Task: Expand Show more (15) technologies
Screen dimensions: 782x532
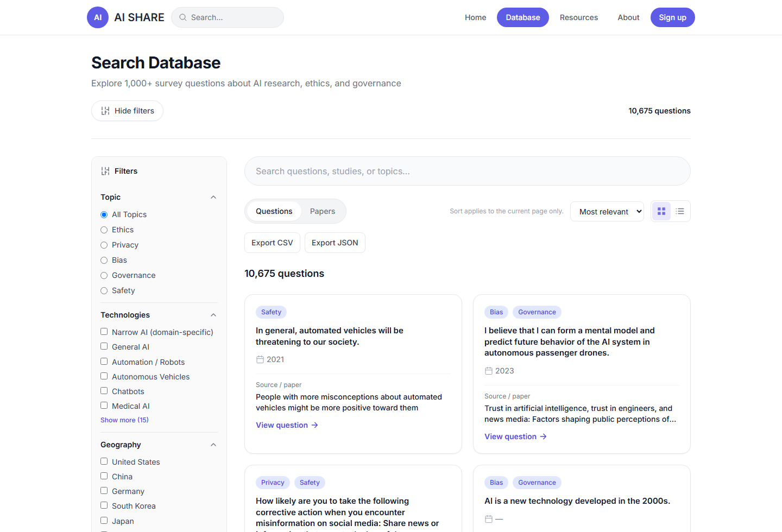Action: tap(124, 420)
